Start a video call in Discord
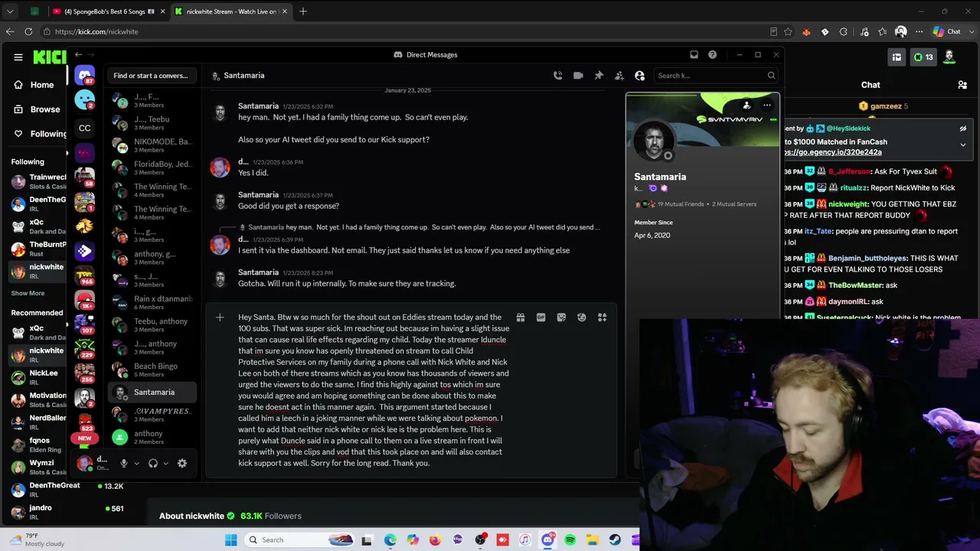 click(x=578, y=76)
